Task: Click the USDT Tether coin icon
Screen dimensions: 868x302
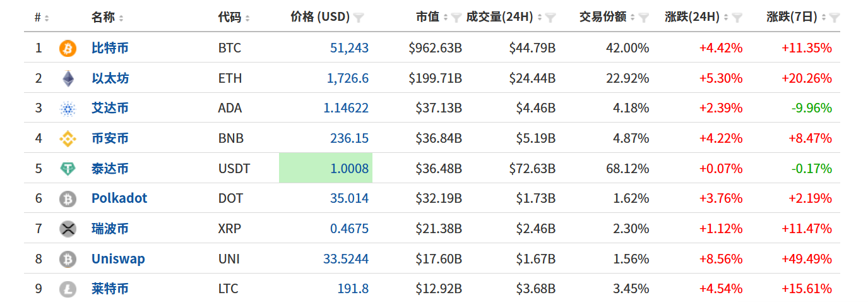Action: [x=68, y=169]
